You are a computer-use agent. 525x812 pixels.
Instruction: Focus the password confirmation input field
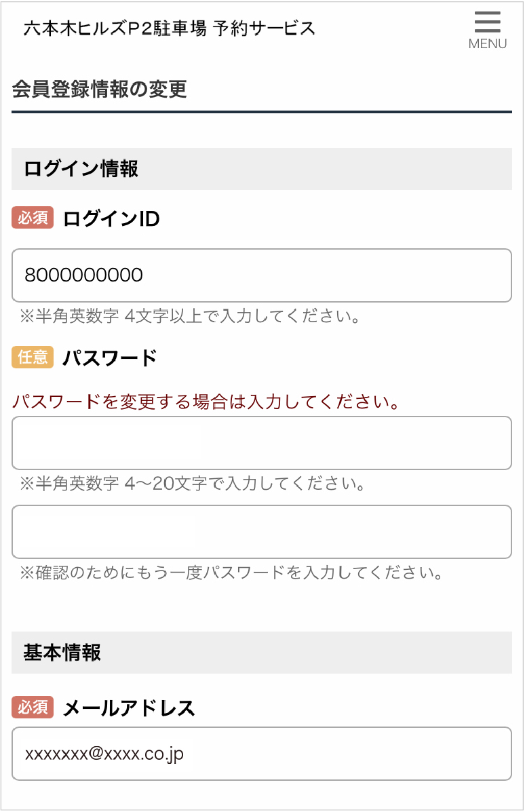tap(262, 532)
